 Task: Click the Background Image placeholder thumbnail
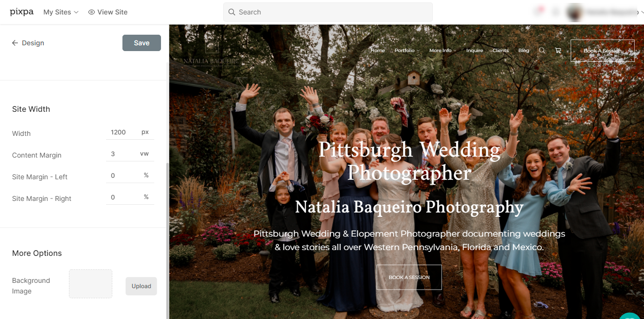click(x=91, y=284)
